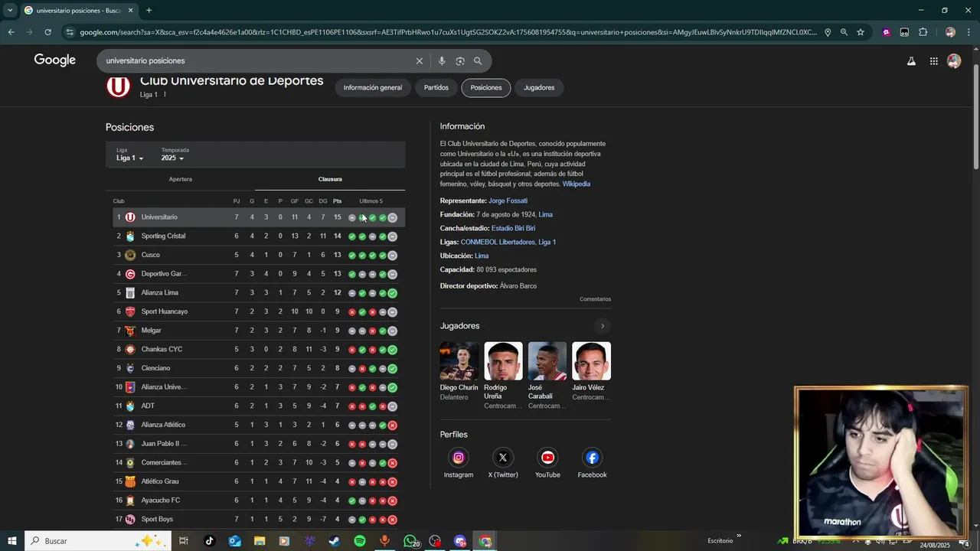Clear the Google search box text

(x=419, y=61)
